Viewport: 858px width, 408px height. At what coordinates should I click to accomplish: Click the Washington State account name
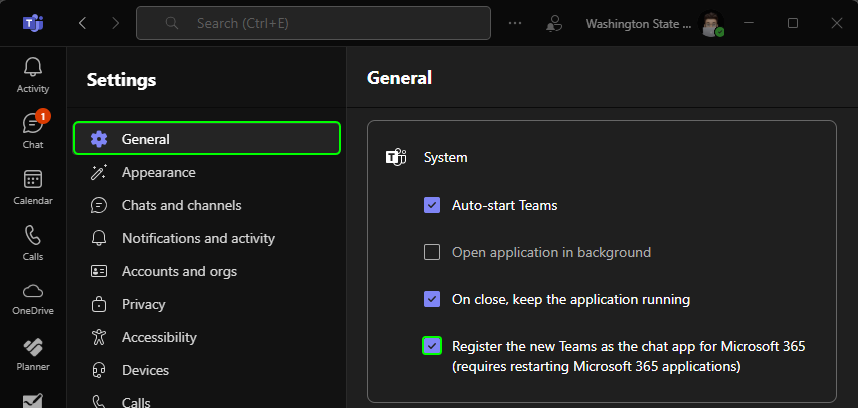[638, 24]
